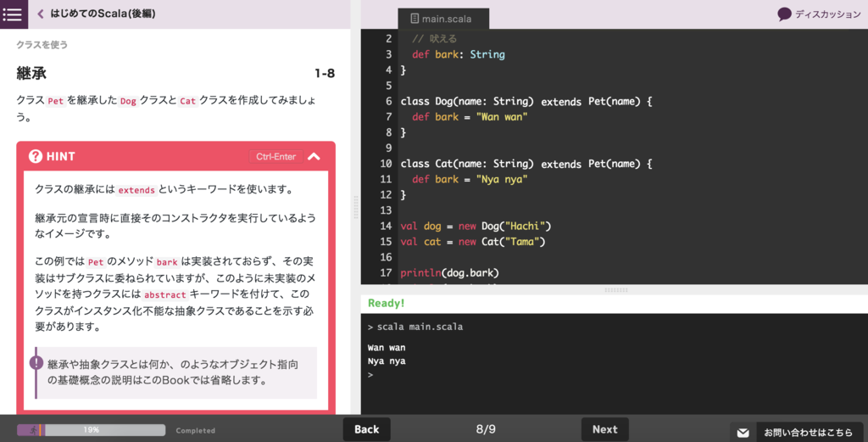
Task: Click line 14 val dog declaration
Action: click(x=476, y=226)
